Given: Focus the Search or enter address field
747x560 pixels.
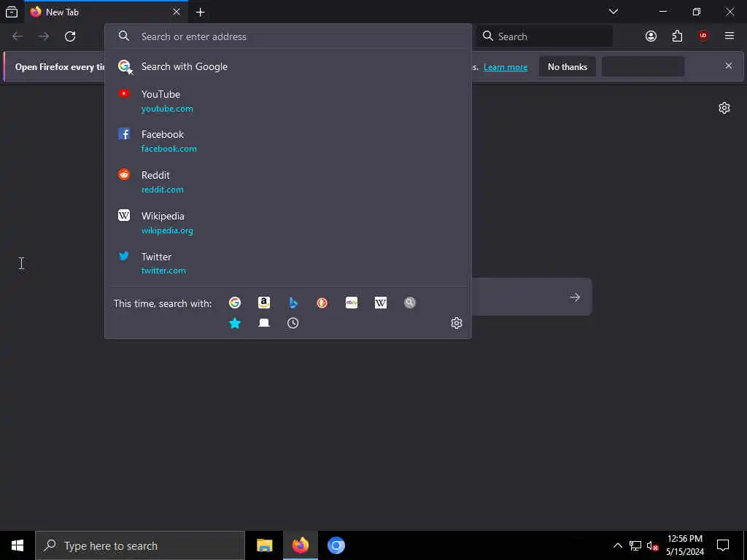Looking at the screenshot, I should (x=287, y=36).
